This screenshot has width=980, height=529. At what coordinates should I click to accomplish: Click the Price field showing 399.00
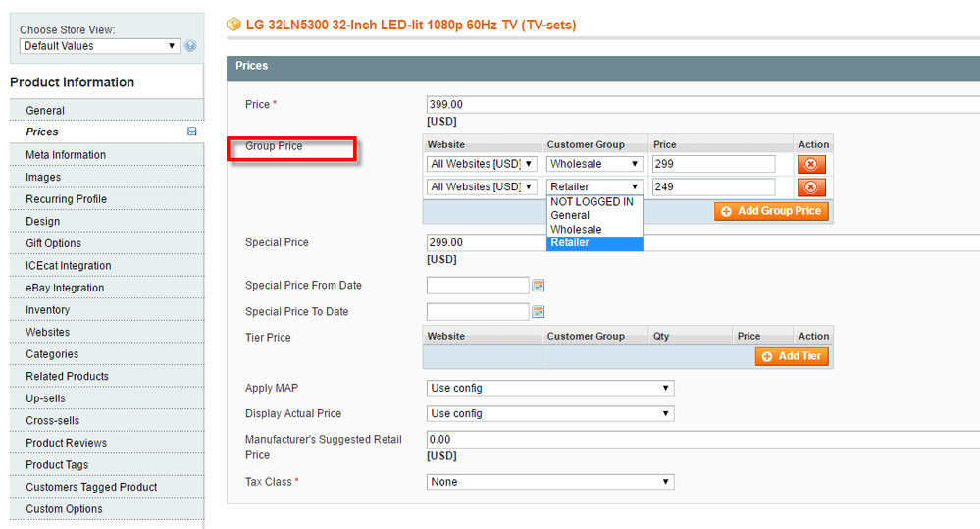[703, 104]
